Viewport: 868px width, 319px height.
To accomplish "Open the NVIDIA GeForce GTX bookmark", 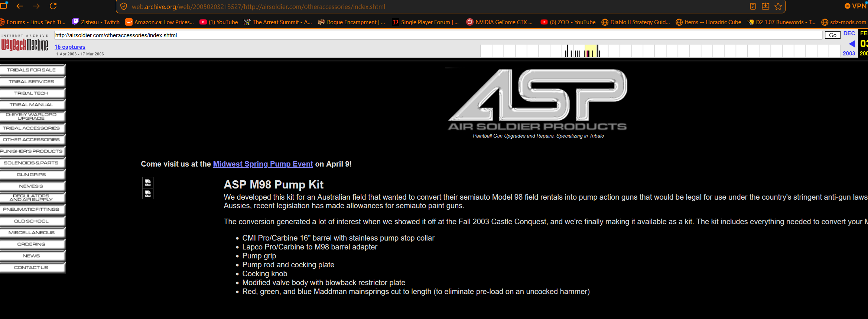I will pyautogui.click(x=500, y=22).
